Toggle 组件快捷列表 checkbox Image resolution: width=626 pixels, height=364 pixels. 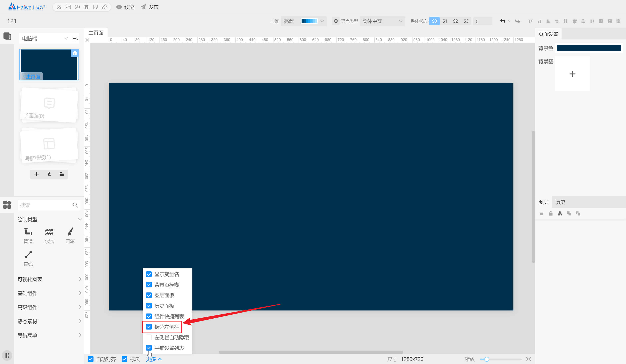(x=149, y=316)
